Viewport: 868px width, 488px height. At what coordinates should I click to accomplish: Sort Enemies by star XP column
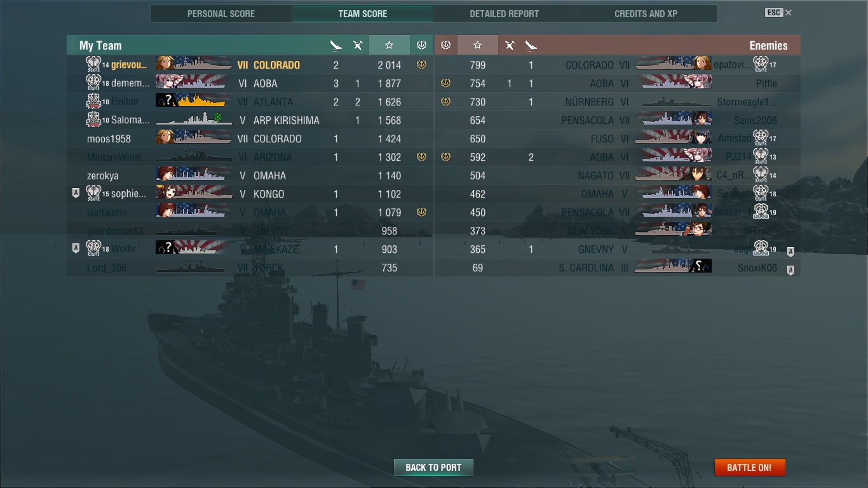click(x=478, y=45)
